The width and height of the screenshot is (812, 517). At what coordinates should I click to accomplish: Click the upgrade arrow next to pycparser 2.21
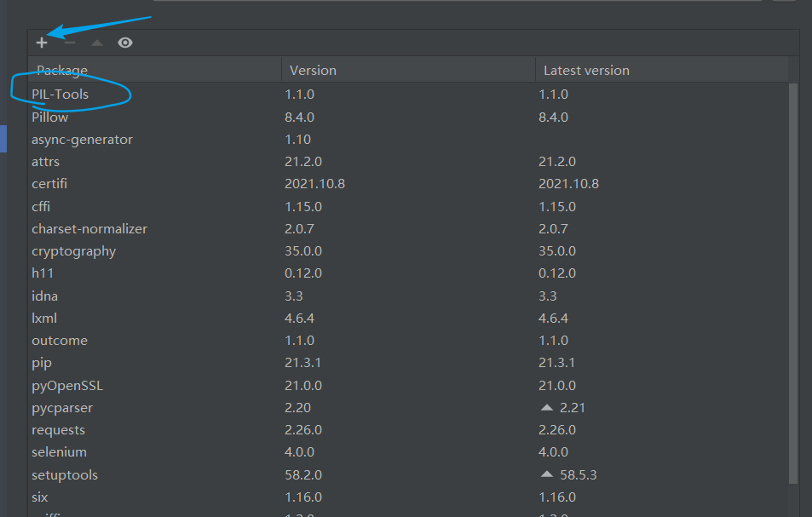click(x=545, y=407)
